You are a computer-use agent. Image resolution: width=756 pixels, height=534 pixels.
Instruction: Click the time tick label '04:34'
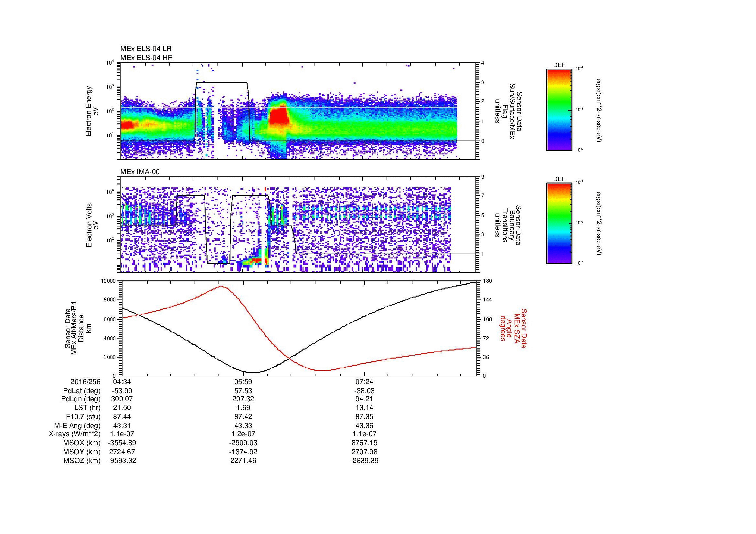(122, 382)
